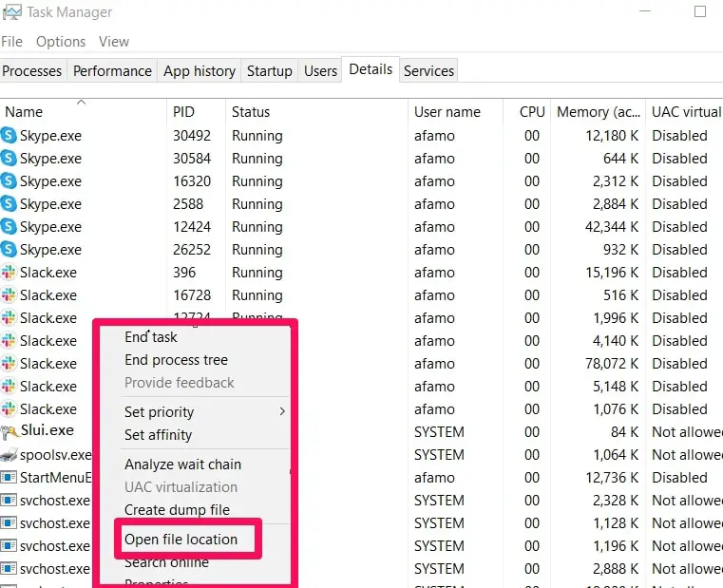Image resolution: width=723 pixels, height=588 pixels.
Task: Open the File menu
Action: coord(11,42)
